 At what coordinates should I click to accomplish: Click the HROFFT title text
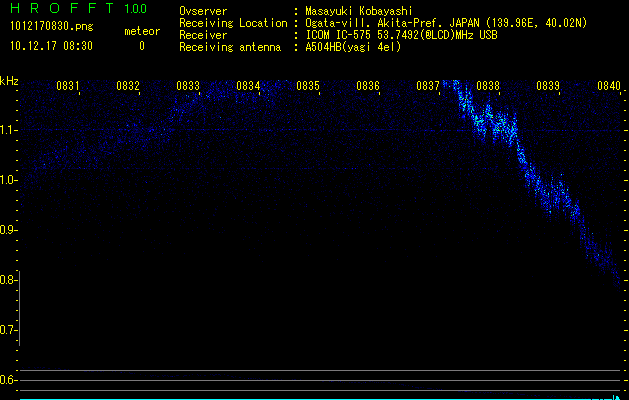(x=62, y=8)
